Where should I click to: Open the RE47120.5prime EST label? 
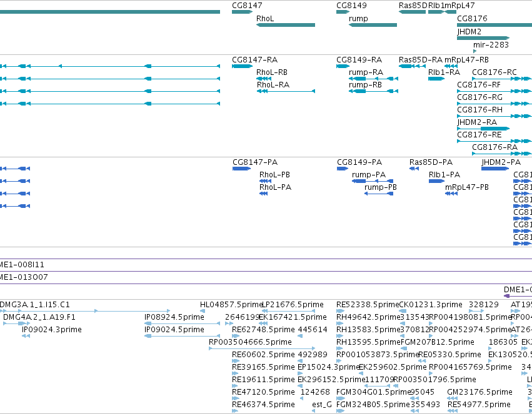click(264, 392)
